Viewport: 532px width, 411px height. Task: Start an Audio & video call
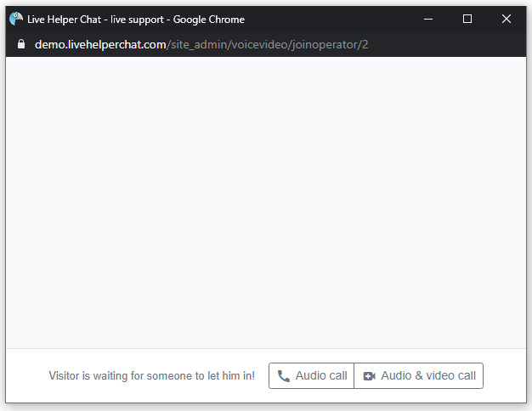(x=419, y=375)
